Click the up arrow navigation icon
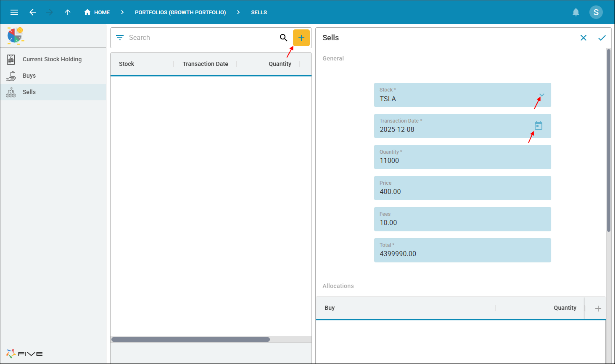The height and width of the screenshot is (364, 615). (68, 12)
